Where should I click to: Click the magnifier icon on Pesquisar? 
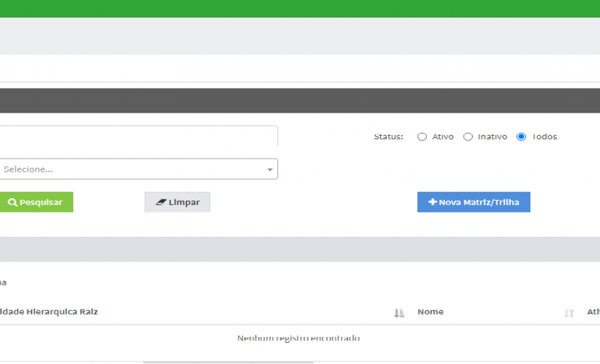coord(12,203)
